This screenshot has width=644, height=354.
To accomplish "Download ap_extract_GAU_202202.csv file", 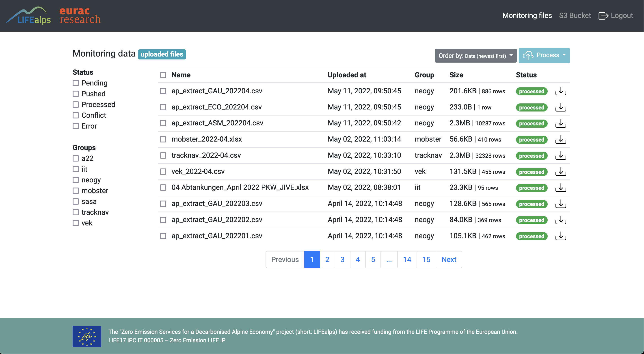I will point(560,220).
